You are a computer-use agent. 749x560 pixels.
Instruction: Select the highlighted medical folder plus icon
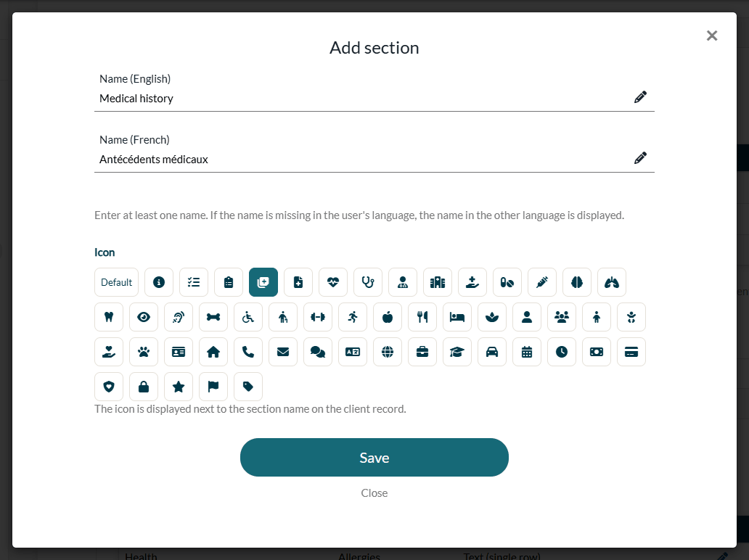click(x=263, y=282)
